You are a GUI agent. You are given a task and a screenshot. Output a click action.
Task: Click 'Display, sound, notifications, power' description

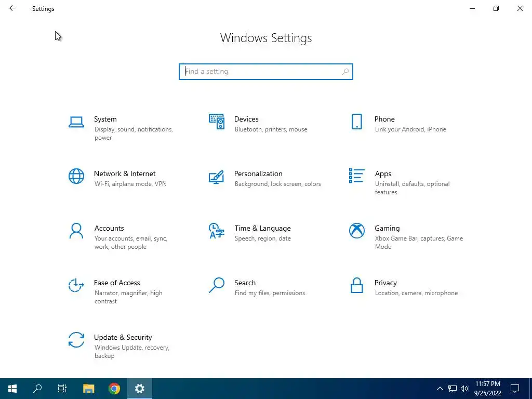tap(134, 134)
